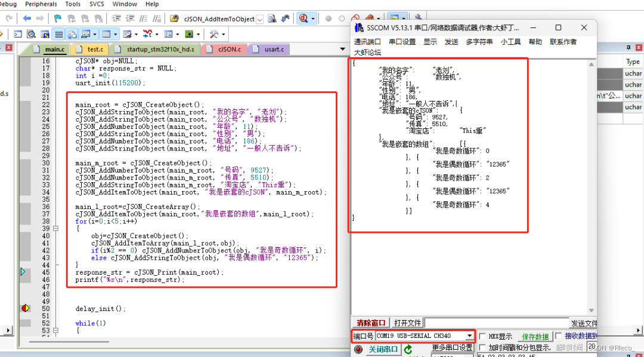644x357 pixels.
Task: Click the 更多串口设置 button
Action: coord(452,347)
